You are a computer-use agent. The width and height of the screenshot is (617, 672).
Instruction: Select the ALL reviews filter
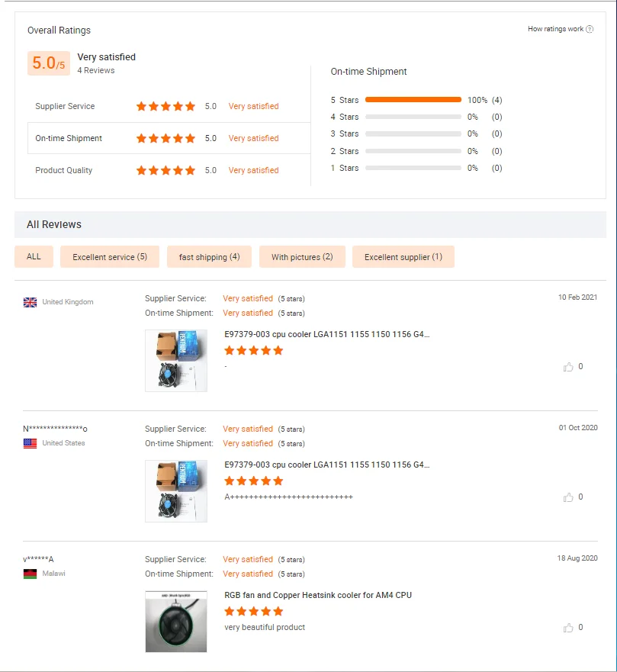click(34, 257)
